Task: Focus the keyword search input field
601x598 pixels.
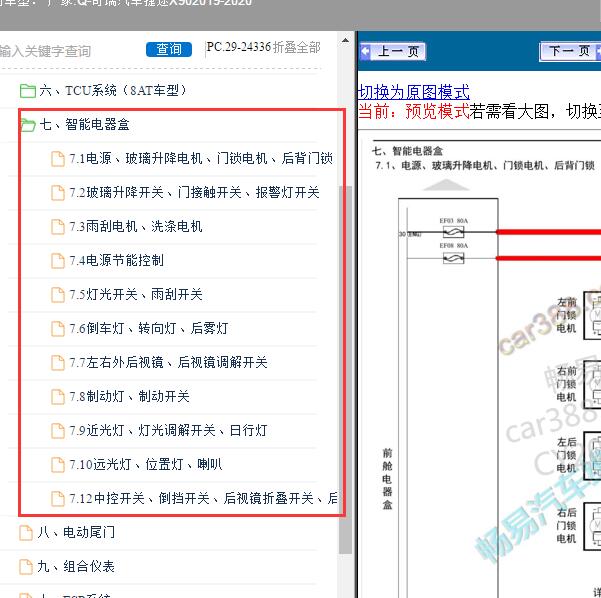Action: 69,51
